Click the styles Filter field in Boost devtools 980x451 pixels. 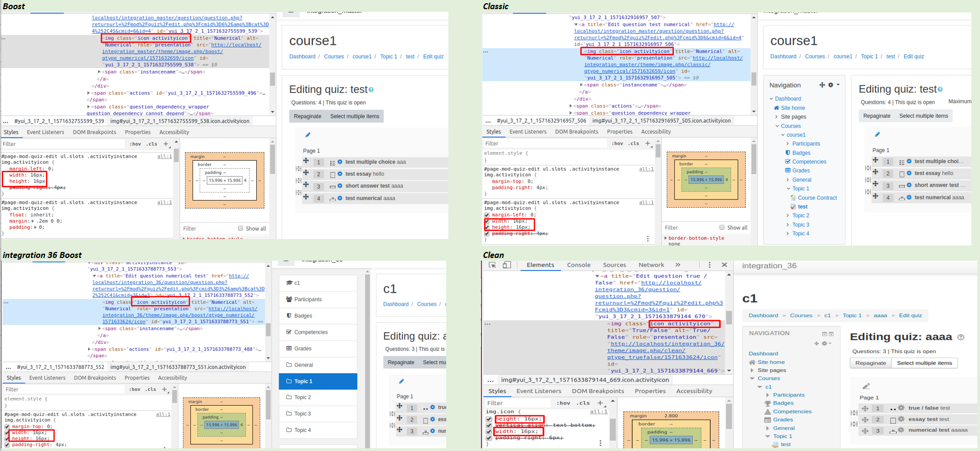point(64,144)
